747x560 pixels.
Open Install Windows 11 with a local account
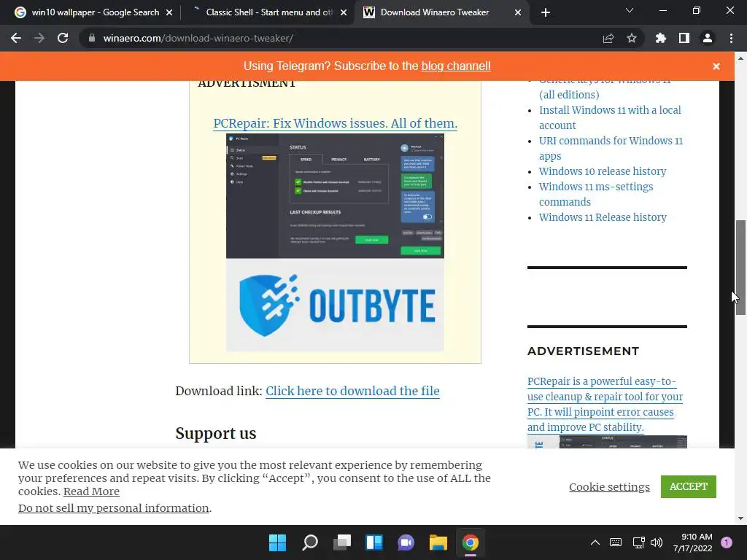tap(610, 117)
